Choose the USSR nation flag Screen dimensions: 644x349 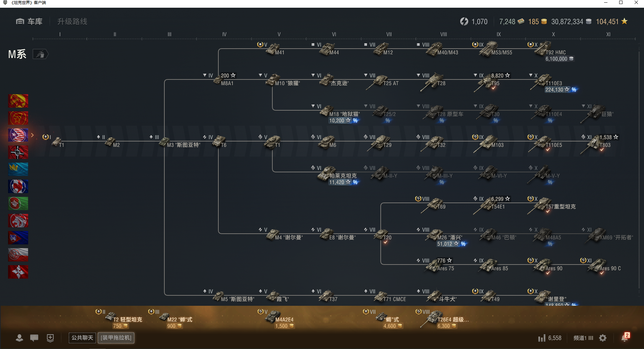tap(18, 118)
